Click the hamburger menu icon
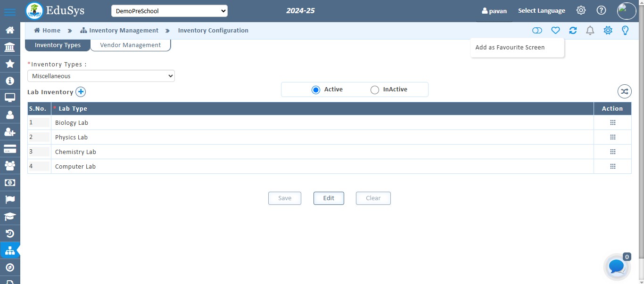Viewport: 644px width, 284px height. point(10,12)
